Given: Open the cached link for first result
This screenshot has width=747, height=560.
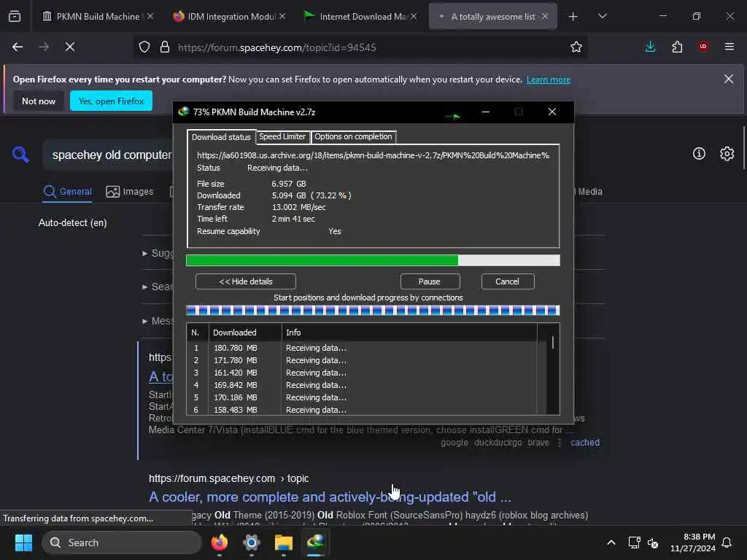Looking at the screenshot, I should (x=585, y=443).
